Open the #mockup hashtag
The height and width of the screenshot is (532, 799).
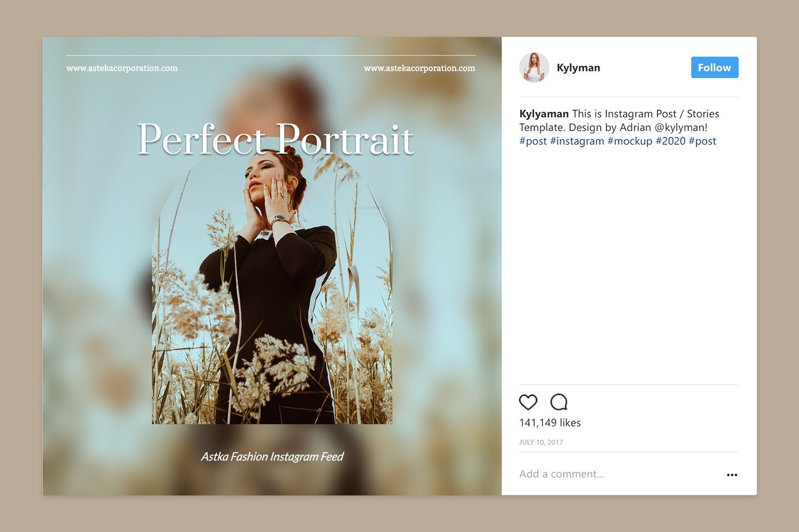[x=630, y=141]
